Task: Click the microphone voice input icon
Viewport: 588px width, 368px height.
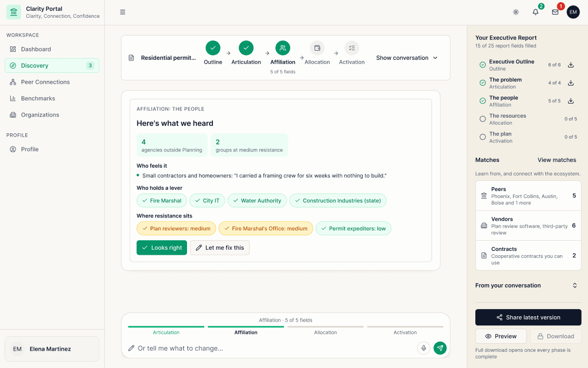Action: tap(424, 348)
